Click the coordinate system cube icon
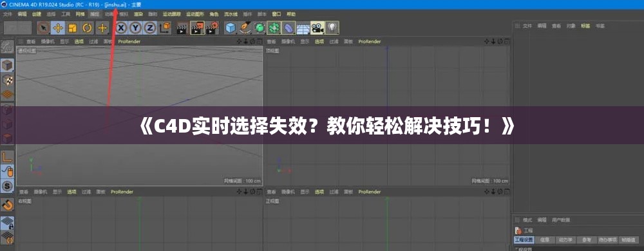644x251 pixels. (x=165, y=28)
